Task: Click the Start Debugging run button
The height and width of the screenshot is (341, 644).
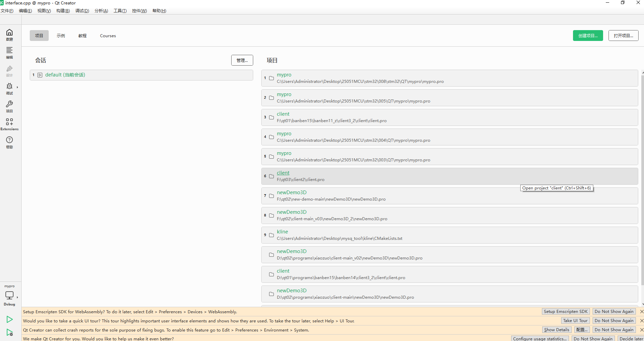Action: click(9, 333)
